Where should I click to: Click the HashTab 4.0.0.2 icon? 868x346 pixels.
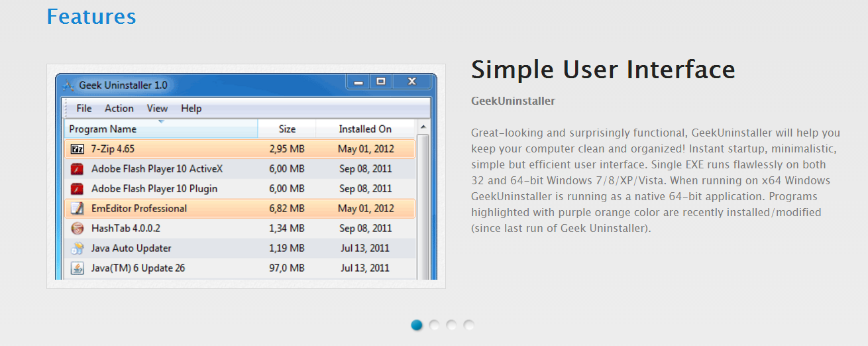(x=78, y=229)
